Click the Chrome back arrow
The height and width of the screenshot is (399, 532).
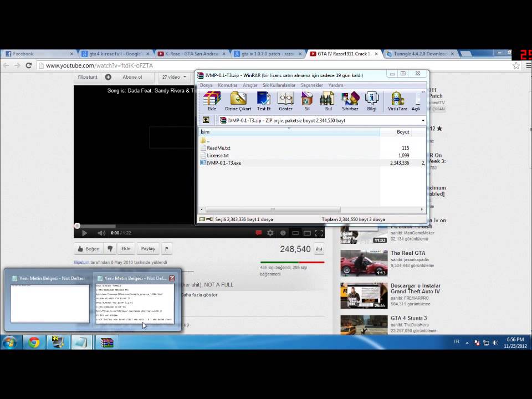coord(6,65)
